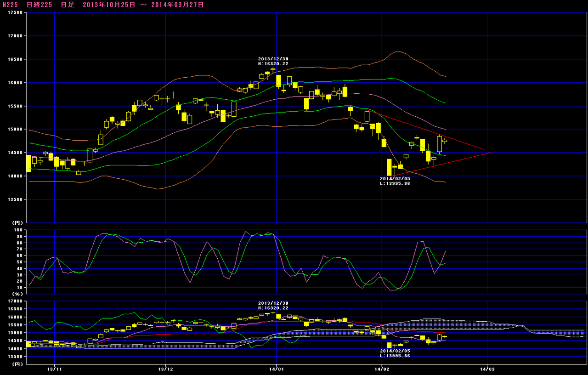Click the 14/03 month label on the time axis

coord(487,369)
